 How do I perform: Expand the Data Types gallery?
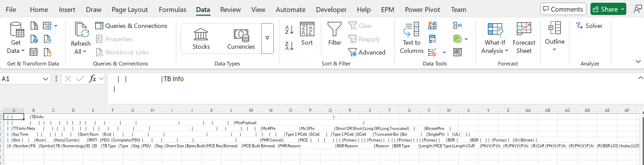coord(268,39)
